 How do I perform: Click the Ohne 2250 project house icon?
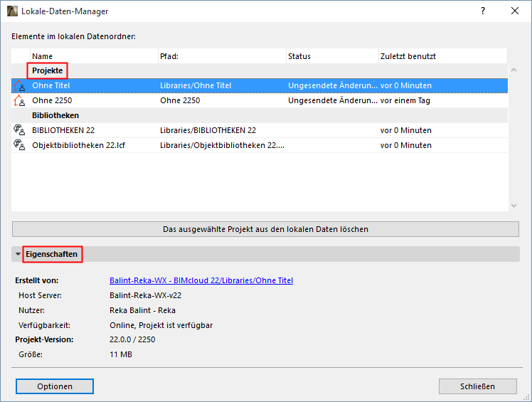[19, 100]
